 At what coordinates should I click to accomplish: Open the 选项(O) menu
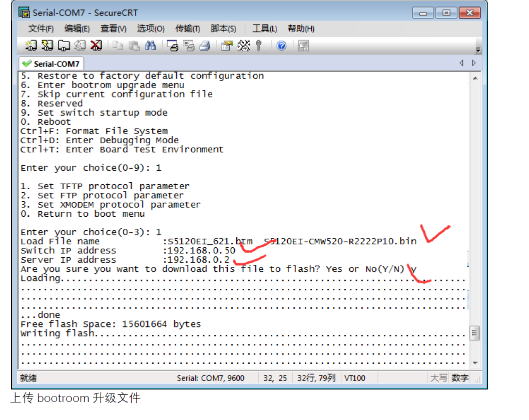[151, 29]
